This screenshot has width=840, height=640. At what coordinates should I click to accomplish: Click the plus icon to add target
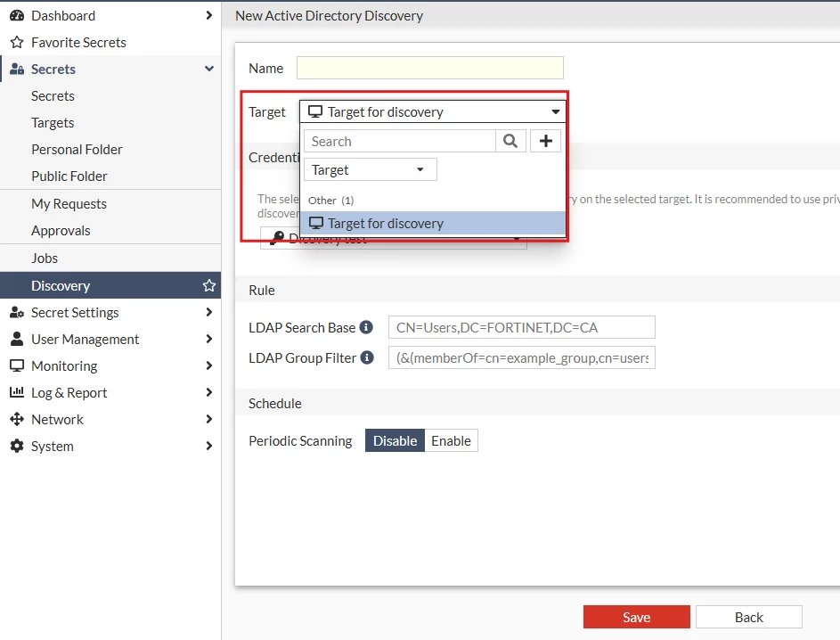tap(545, 141)
